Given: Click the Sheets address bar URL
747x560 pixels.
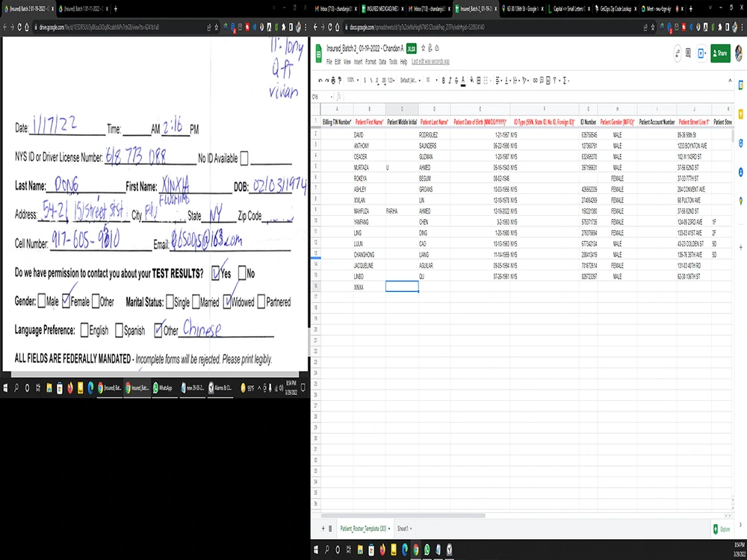Looking at the screenshot, I should (417, 28).
